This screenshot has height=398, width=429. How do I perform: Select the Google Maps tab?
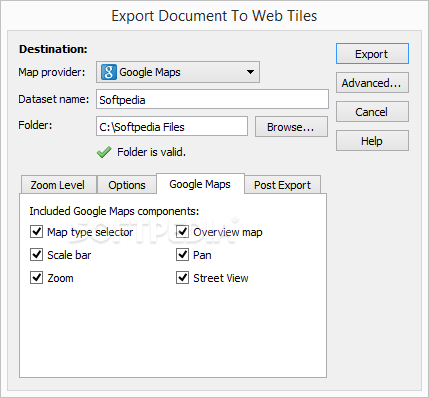pos(200,184)
